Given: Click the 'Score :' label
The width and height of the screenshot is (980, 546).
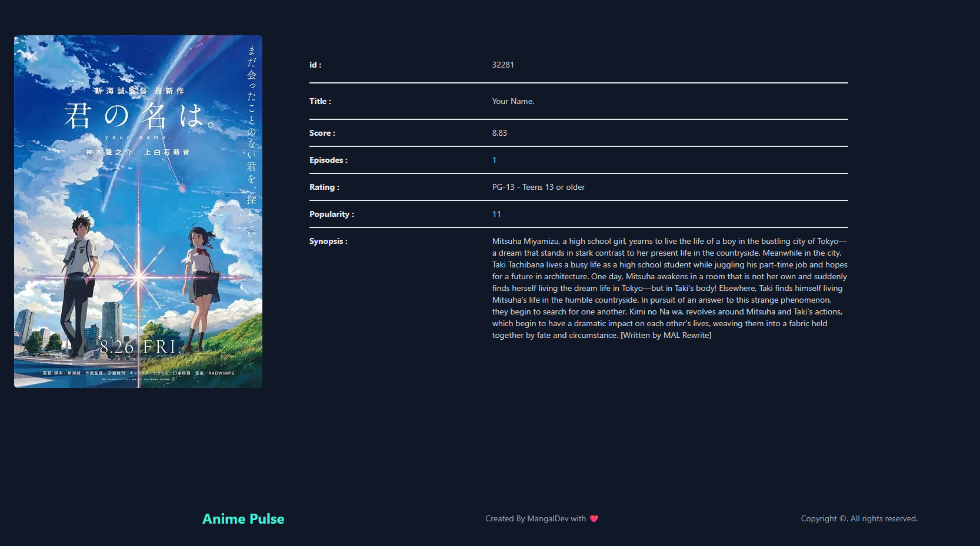Looking at the screenshot, I should click(322, 133).
